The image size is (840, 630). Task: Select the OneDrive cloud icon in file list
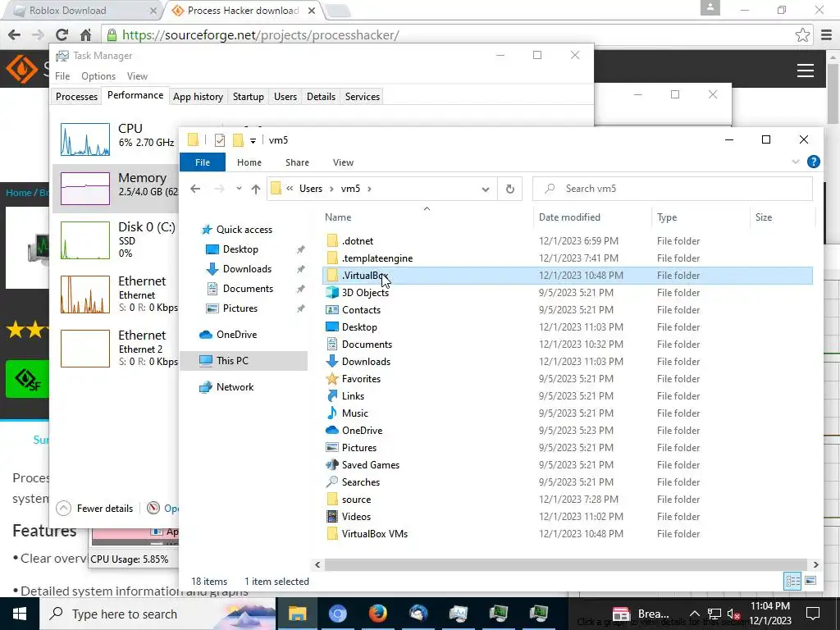tap(332, 430)
